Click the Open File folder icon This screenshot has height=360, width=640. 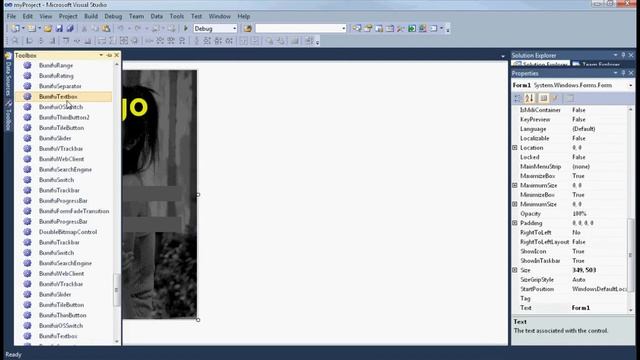click(48, 29)
